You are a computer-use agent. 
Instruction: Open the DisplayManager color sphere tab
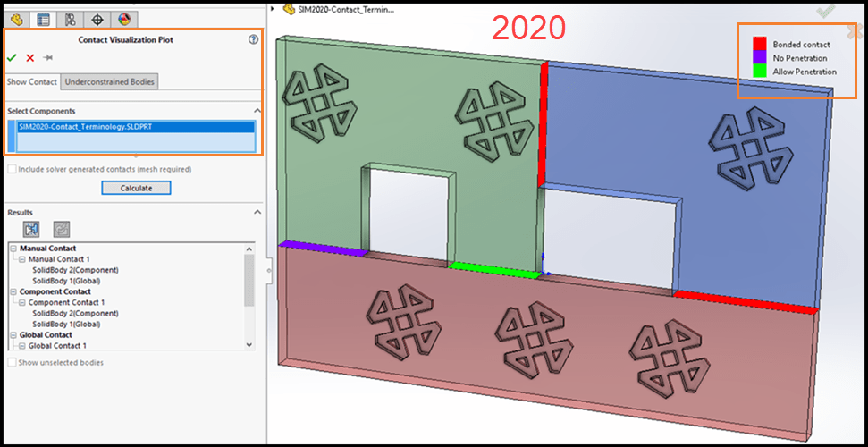(124, 20)
